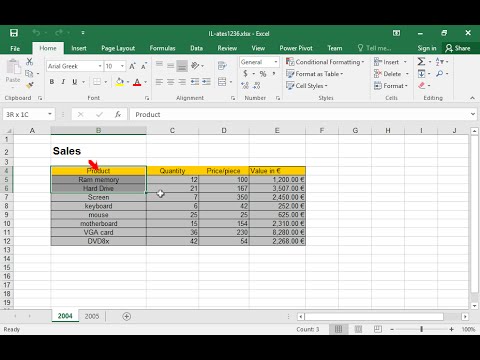Toggle Bottom Align vertical alignment

[x=182, y=66]
